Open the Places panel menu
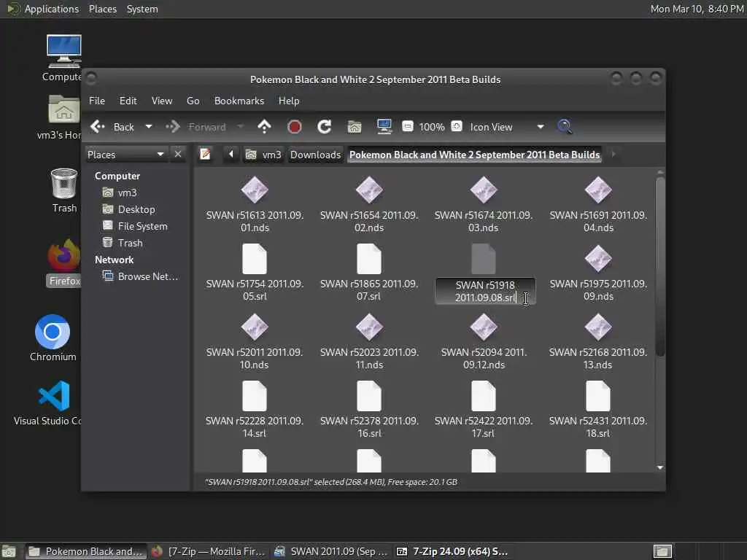The image size is (747, 560). 102,9
